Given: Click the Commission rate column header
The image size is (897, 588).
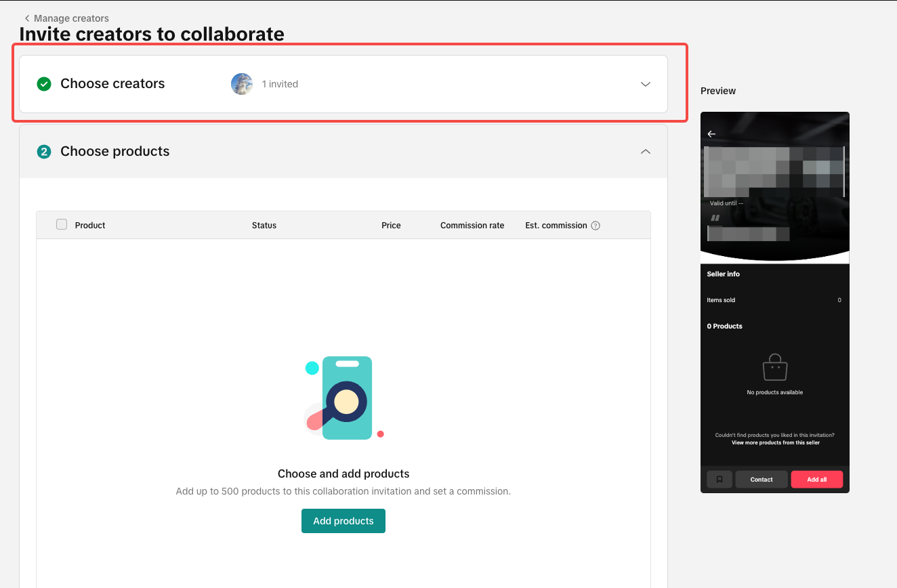Looking at the screenshot, I should click(472, 226).
